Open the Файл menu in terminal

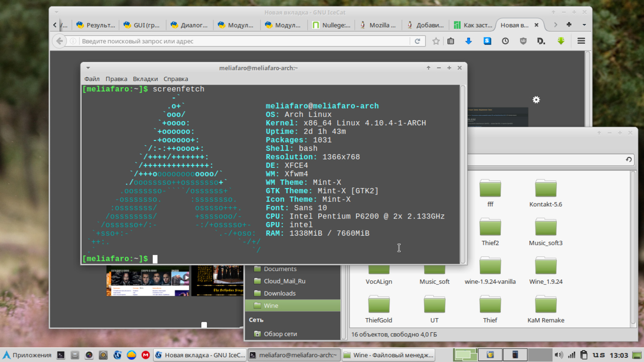point(92,79)
